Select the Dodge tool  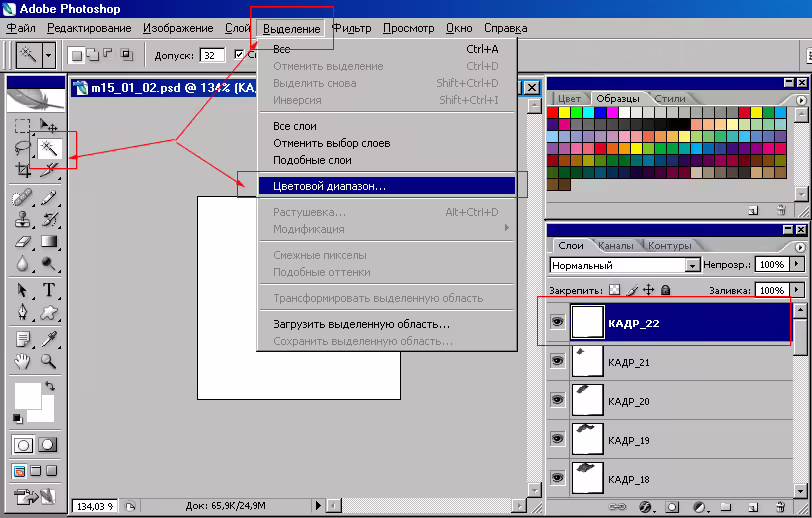(x=49, y=264)
